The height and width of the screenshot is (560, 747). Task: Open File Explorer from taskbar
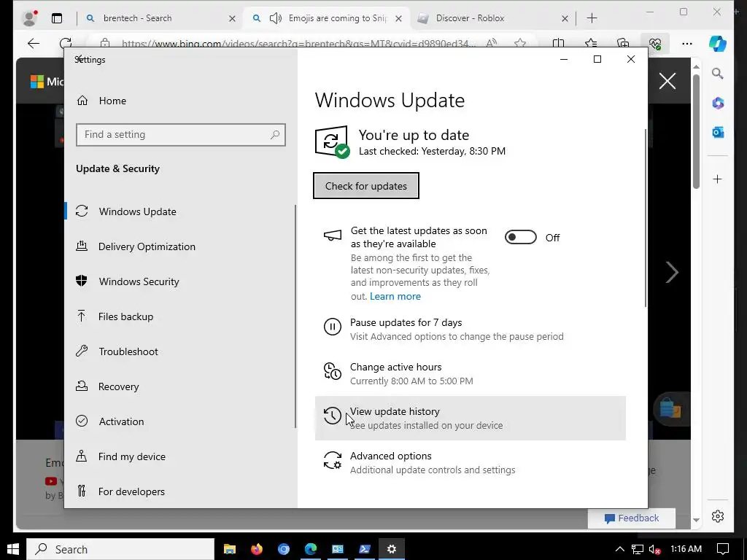click(230, 549)
